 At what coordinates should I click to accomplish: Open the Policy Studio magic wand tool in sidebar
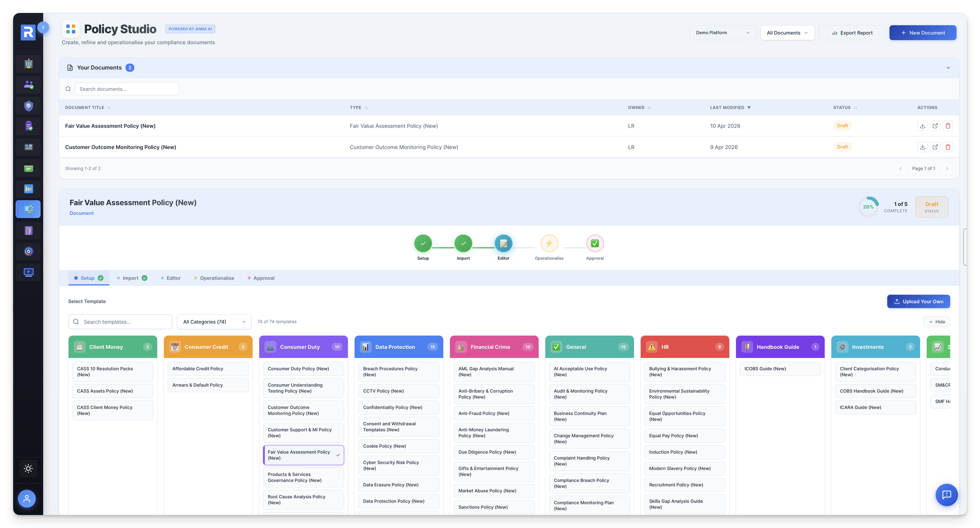(x=28, y=209)
